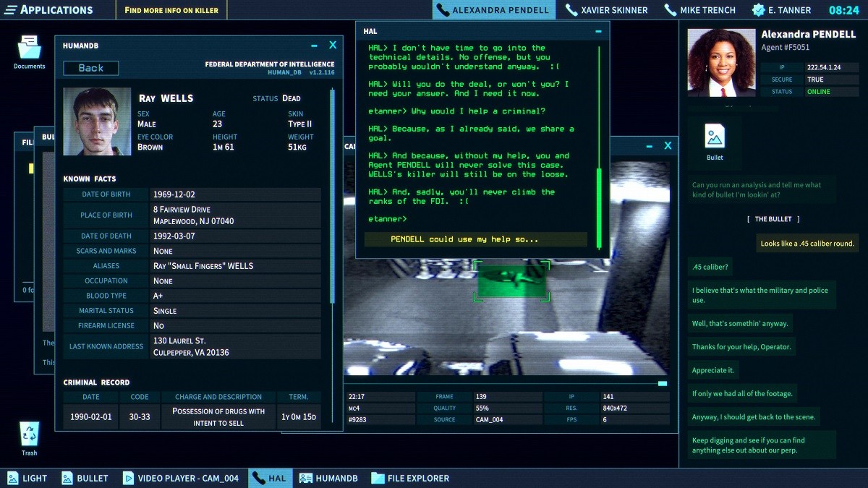Click the HumanDB window scrollbar
Viewport: 868px width, 488px height.
[x=333, y=195]
